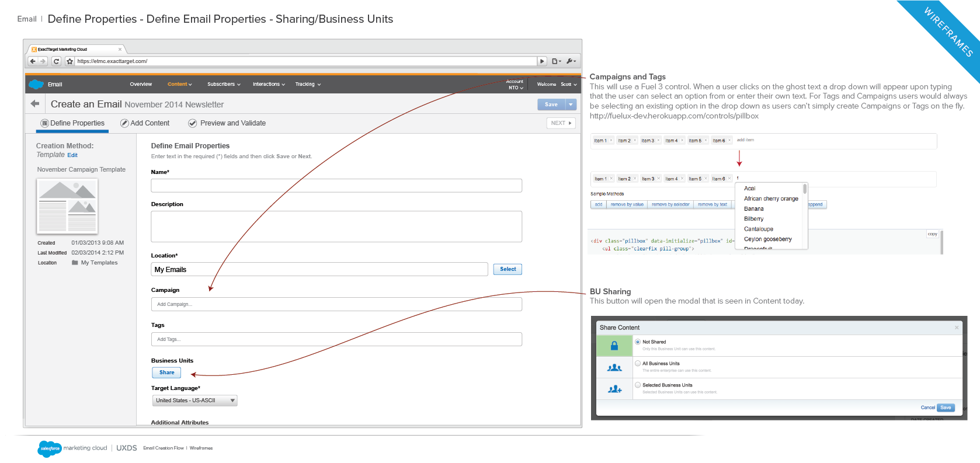Open the browser wrench settings icon
Image resolution: width=980 pixels, height=463 pixels.
tap(571, 61)
